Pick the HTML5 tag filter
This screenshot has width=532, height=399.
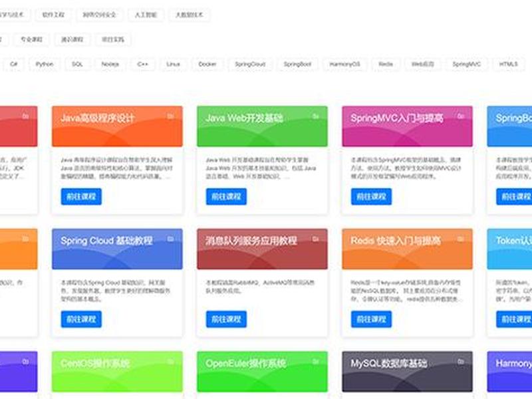point(508,64)
